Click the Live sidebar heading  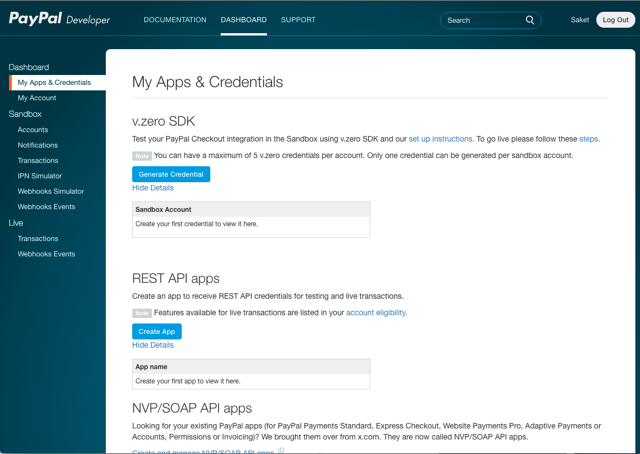(x=16, y=223)
